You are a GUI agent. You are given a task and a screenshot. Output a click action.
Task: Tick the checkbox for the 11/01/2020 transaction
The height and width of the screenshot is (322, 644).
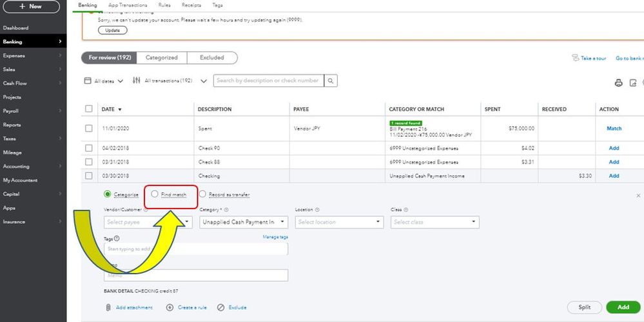tap(89, 128)
